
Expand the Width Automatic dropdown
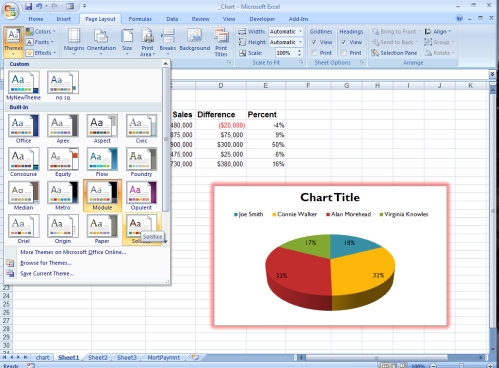(300, 32)
